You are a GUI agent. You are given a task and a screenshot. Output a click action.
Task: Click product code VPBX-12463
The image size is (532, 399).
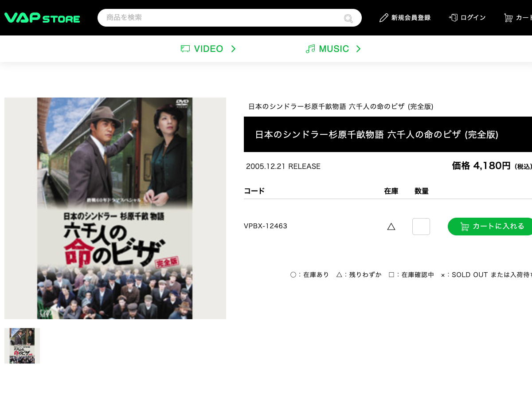click(266, 226)
